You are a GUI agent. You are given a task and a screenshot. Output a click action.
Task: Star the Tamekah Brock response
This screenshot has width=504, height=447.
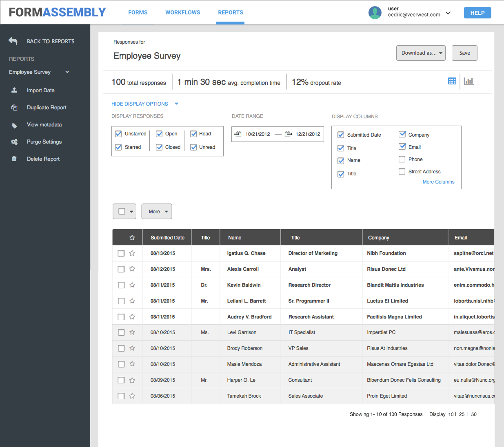(132, 396)
